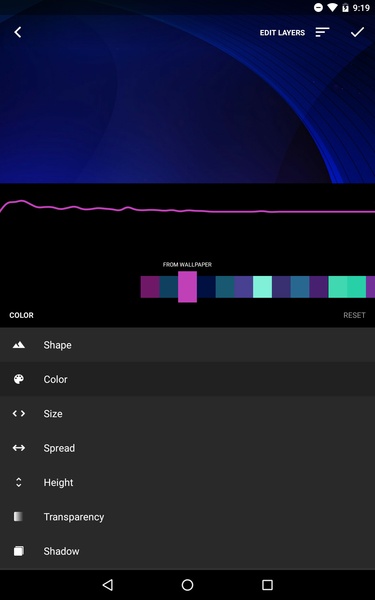Screen dimensions: 375x600
Task: Tap Android back triangle in navigation bar
Action: click(108, 585)
